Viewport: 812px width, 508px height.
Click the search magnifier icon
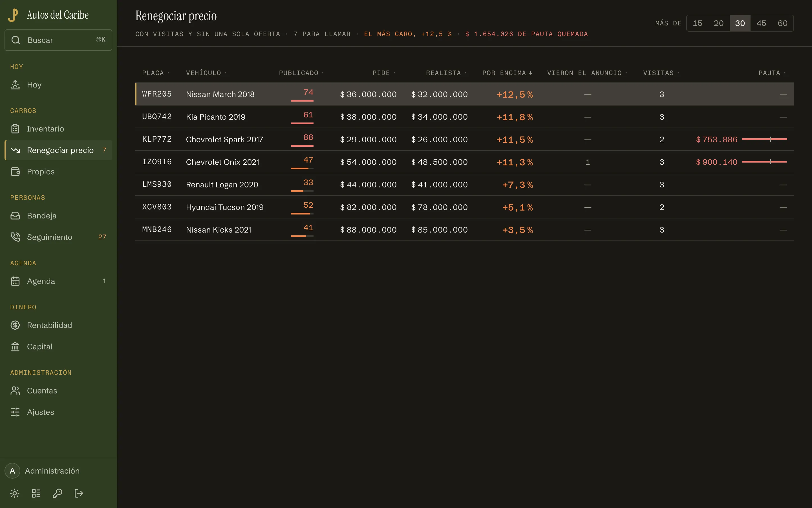pos(16,40)
